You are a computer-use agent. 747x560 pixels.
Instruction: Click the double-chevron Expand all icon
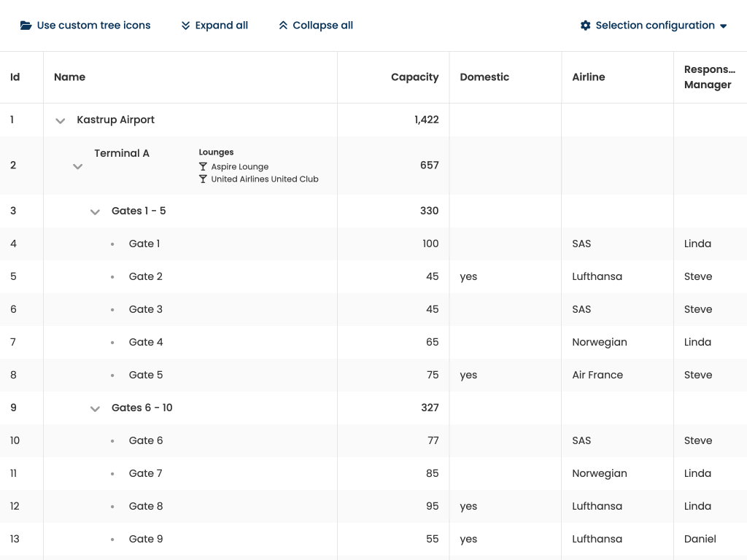click(186, 26)
